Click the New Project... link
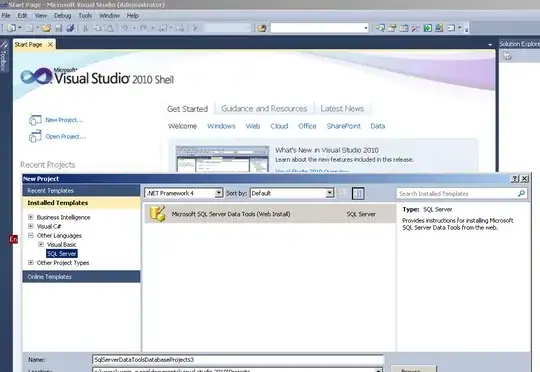This screenshot has height=372, width=540. point(64,120)
